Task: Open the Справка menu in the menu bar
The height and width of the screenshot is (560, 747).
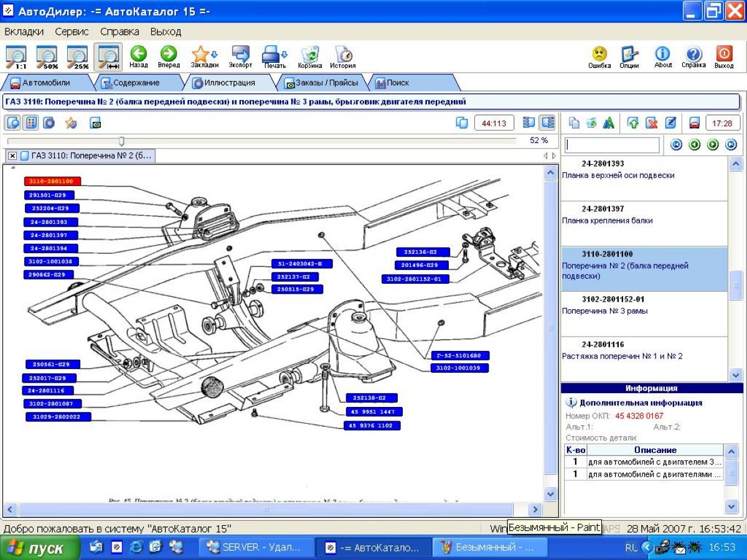Action: point(120,31)
